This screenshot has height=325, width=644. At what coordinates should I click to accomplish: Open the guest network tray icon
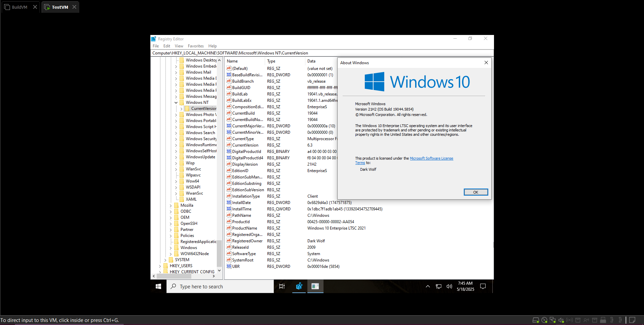[x=439, y=286]
